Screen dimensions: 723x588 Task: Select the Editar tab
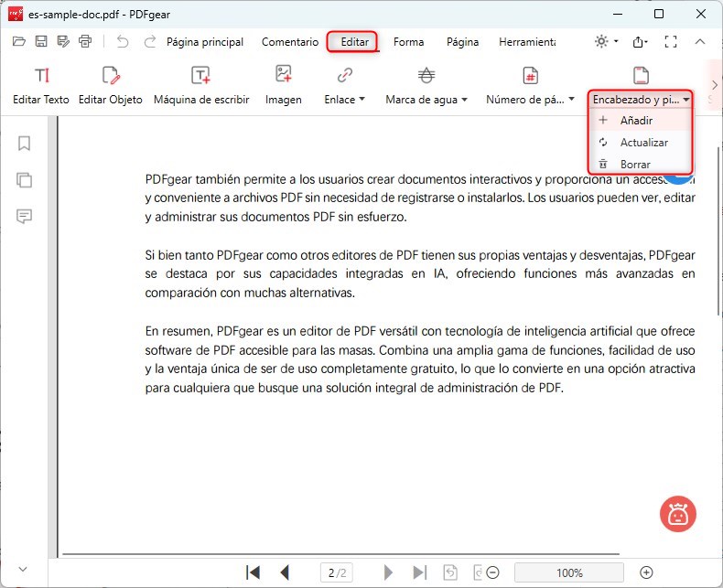(354, 42)
